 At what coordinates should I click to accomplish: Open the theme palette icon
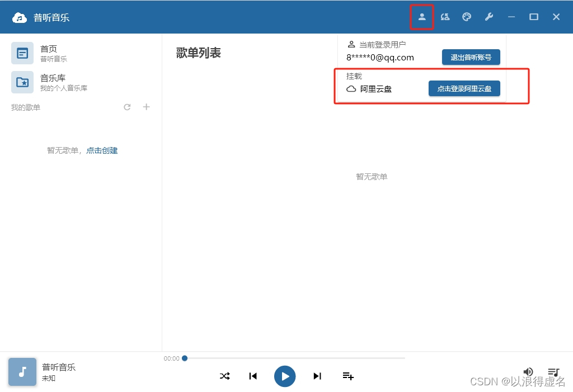pyautogui.click(x=467, y=17)
